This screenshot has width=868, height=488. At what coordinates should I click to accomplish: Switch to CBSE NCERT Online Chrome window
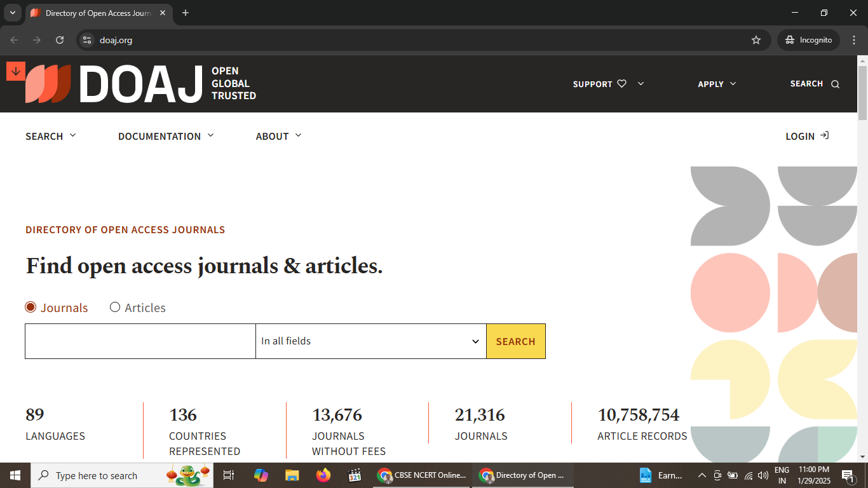(x=422, y=475)
